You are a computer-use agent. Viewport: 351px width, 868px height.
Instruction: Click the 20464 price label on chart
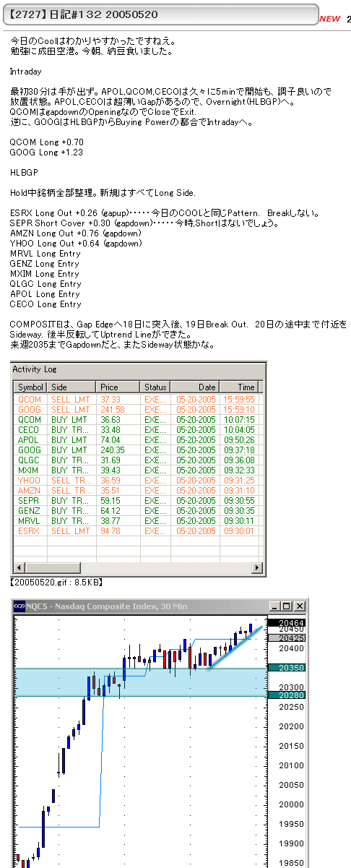(x=287, y=622)
